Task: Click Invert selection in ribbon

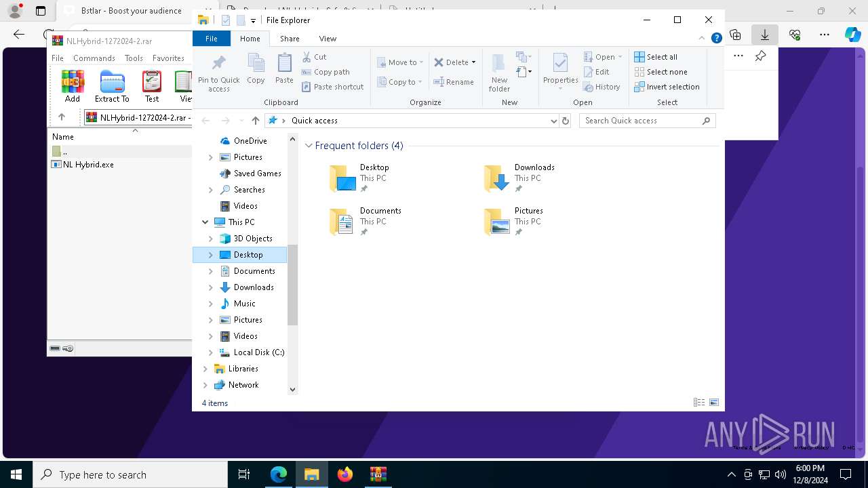Action: click(x=667, y=87)
